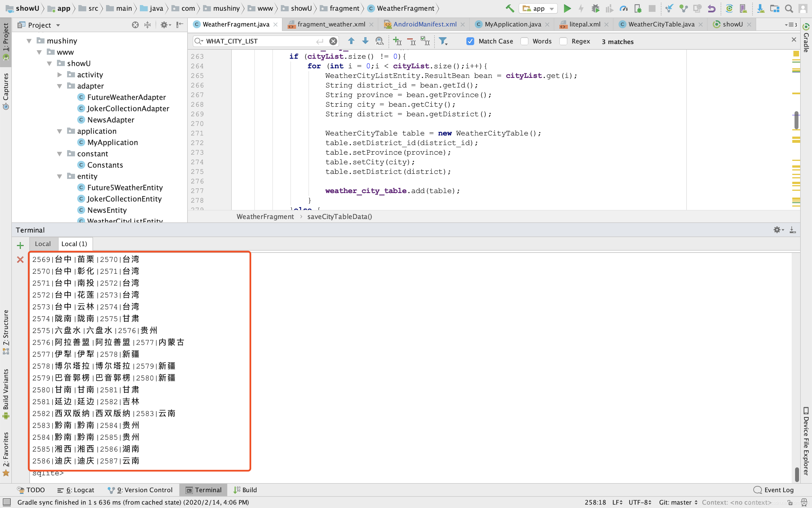Click the Find All occurrences icon

point(379,41)
